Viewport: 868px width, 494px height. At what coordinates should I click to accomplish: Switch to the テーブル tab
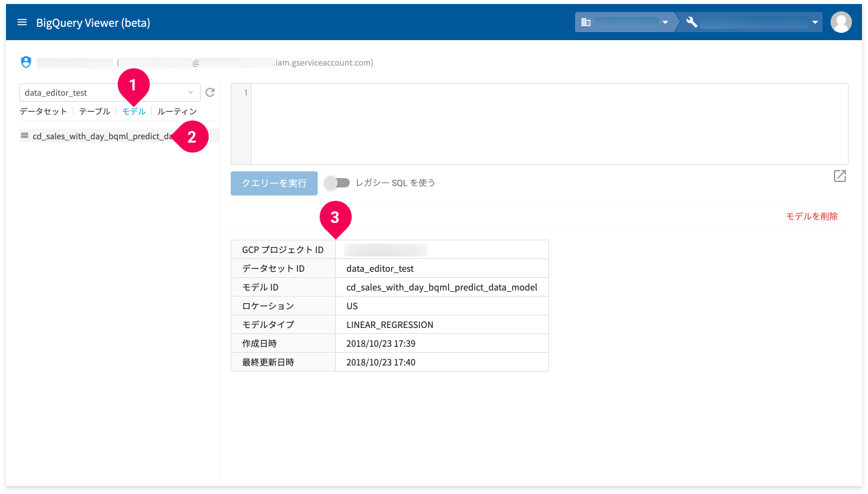(94, 111)
